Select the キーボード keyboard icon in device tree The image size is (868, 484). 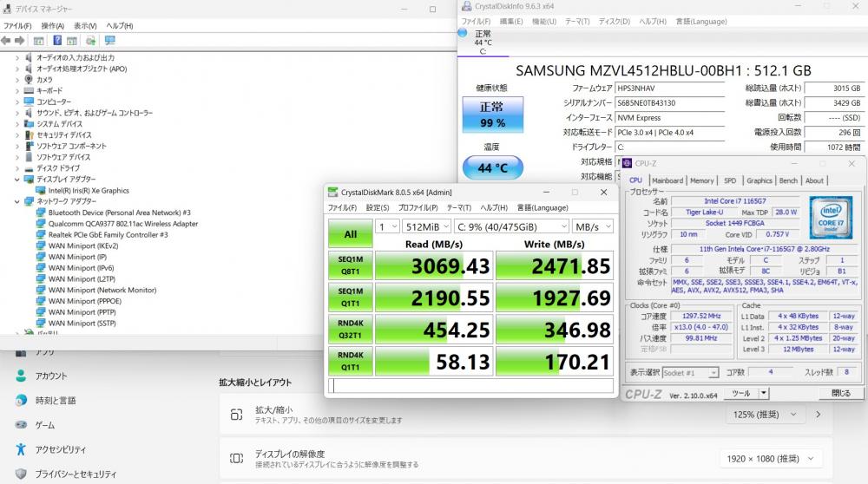pos(29,91)
